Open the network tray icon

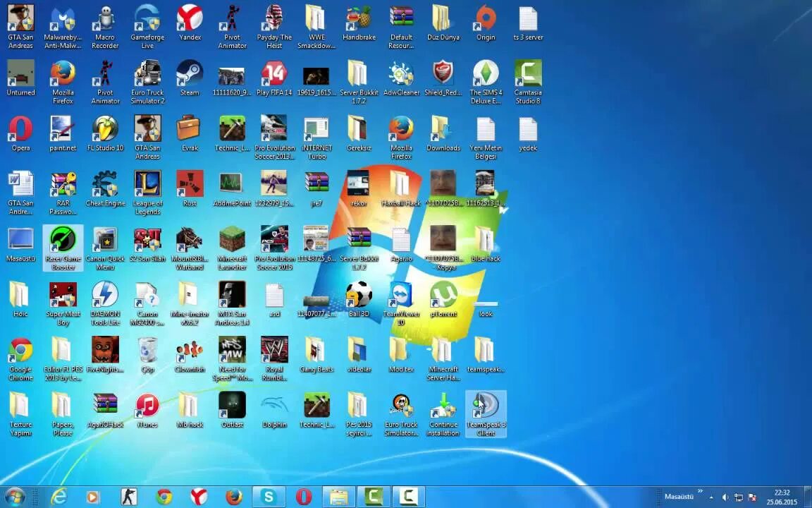[x=739, y=497]
